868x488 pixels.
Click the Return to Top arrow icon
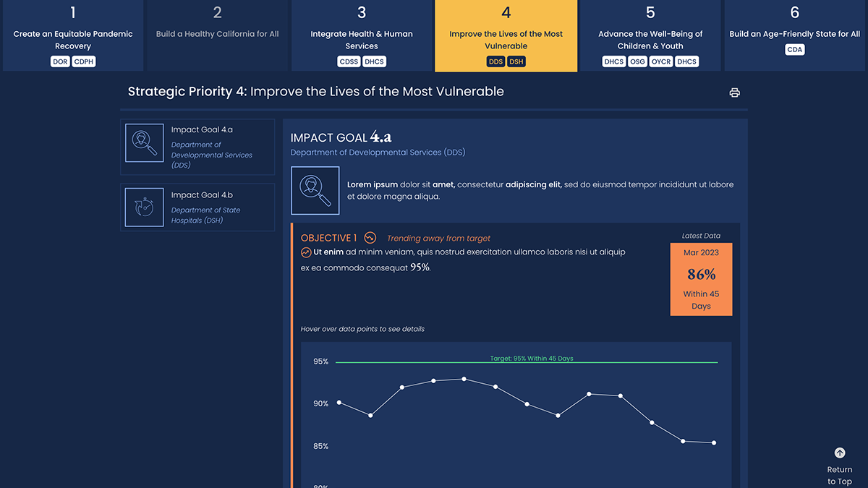point(840,453)
